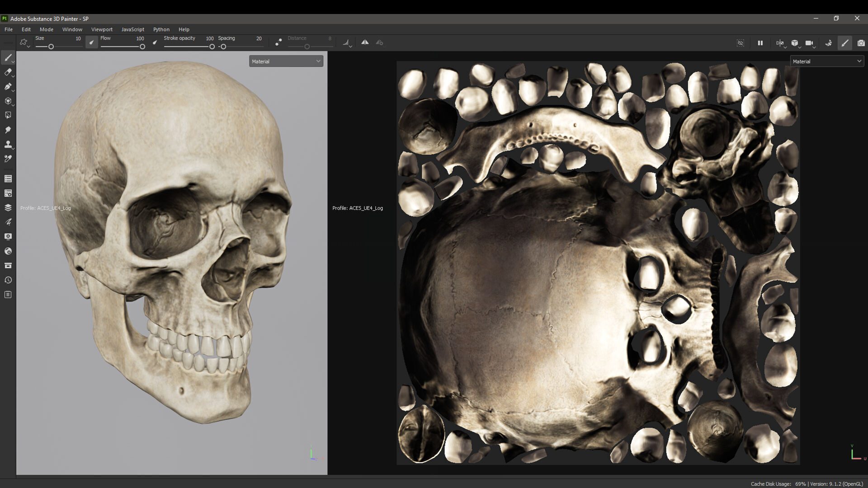Edit the Flow value 100
The height and width of the screenshot is (488, 868).
pos(140,38)
